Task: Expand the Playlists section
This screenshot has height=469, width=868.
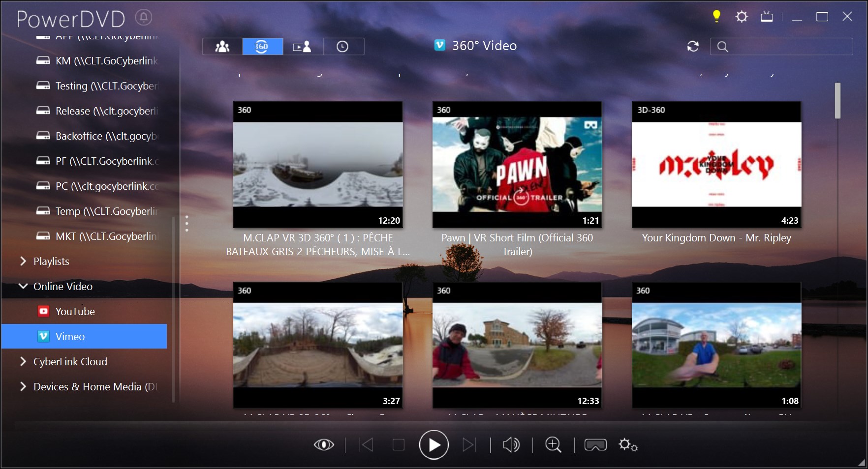Action: (x=22, y=261)
